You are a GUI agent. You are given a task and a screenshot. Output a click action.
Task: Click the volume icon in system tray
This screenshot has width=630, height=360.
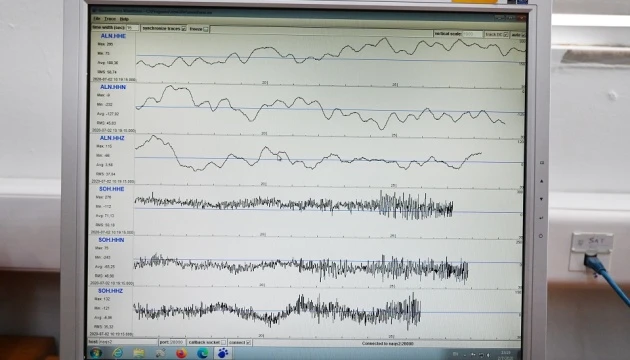488,355
